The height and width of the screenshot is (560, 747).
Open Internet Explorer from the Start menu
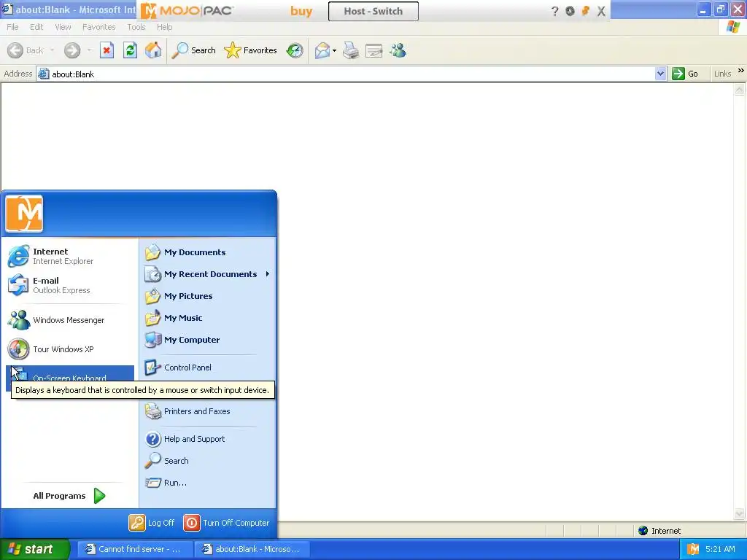69,256
